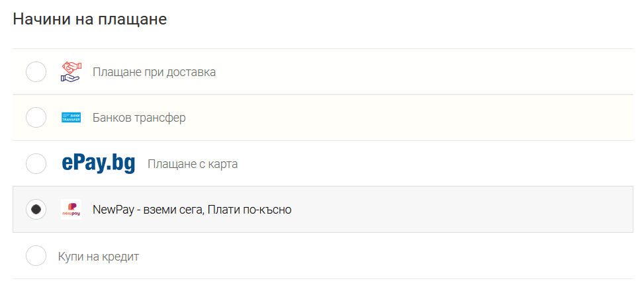Click the handshake cash-on-delivery icon
This screenshot has height=289, width=644.
point(71,72)
